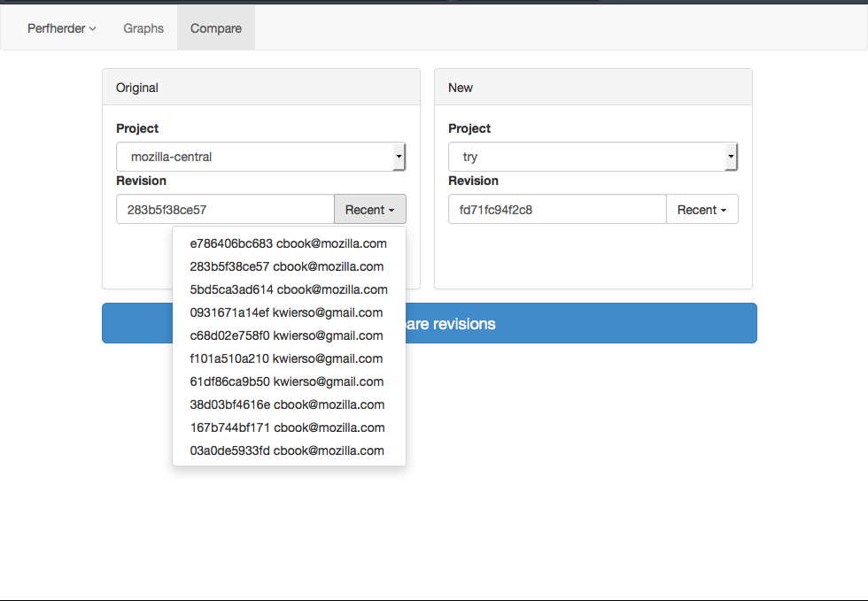The width and height of the screenshot is (868, 601).
Task: Choose revision 283b5f38ce57 in dropdown
Action: (286, 266)
